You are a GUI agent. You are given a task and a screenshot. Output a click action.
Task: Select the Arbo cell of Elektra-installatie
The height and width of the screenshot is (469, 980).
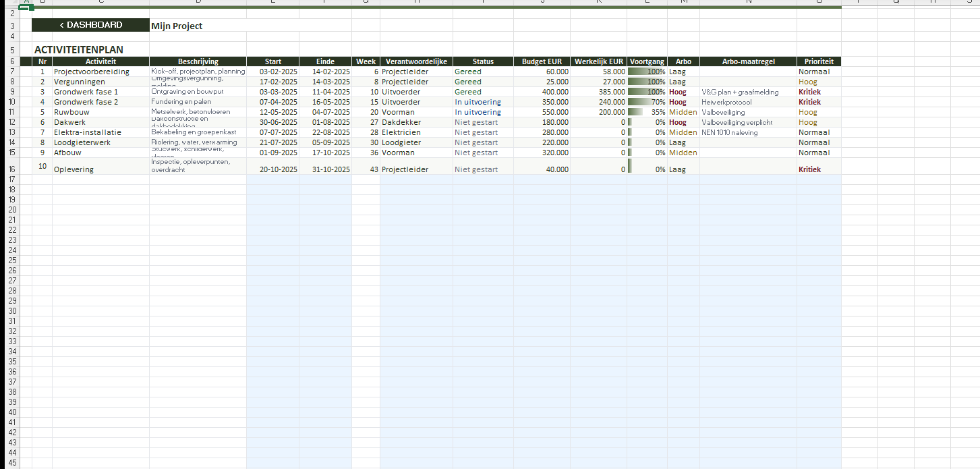(x=683, y=132)
